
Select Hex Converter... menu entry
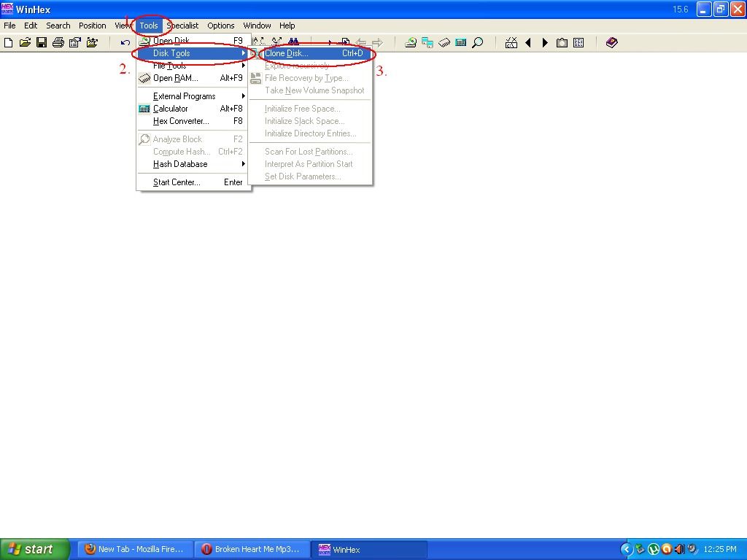click(193, 121)
